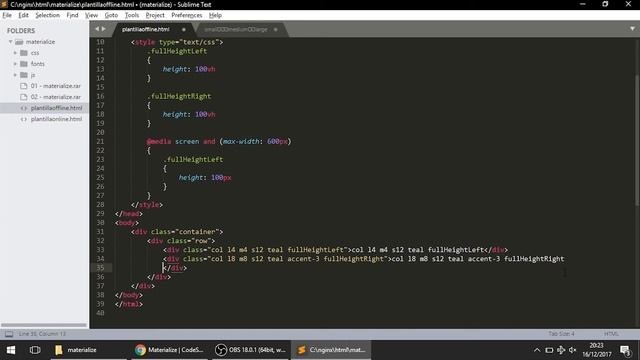Screen dimensions: 640x360
Task: Click the editor vertical scrollbar
Action: pyautogui.click(x=637, y=139)
